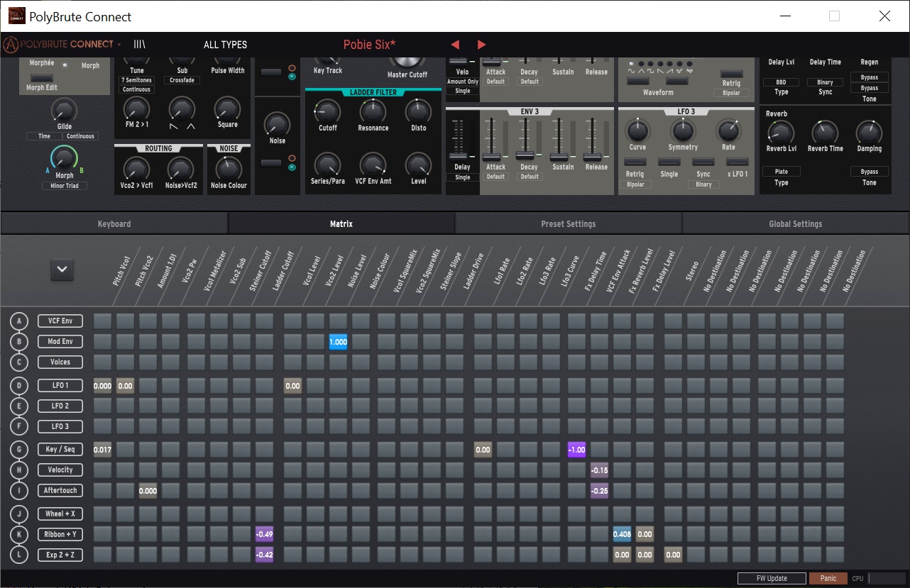This screenshot has width=910, height=588.
Task: Toggle Bypass for the Reverb Tone
Action: 870,171
